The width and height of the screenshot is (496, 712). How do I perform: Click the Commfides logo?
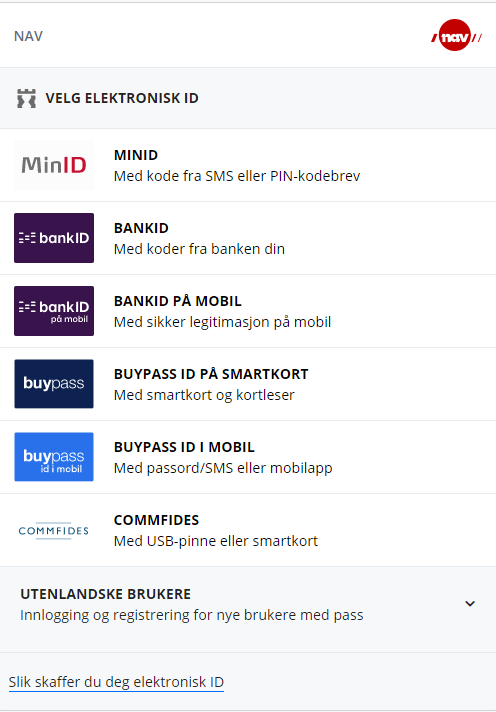pos(54,530)
